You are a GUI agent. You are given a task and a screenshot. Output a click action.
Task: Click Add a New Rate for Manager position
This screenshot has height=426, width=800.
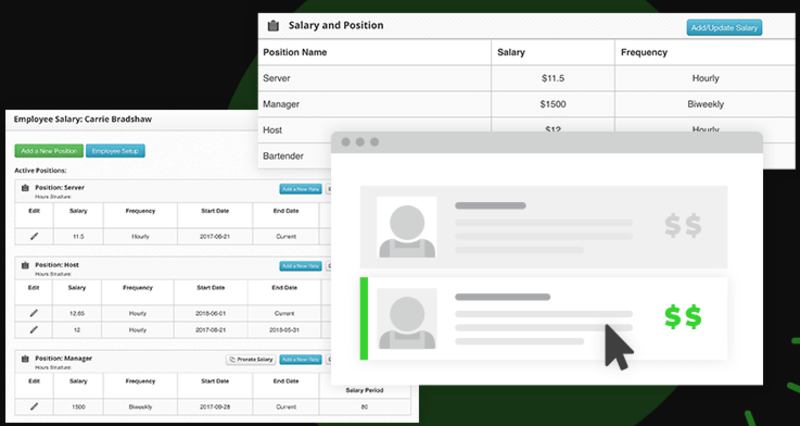[300, 359]
